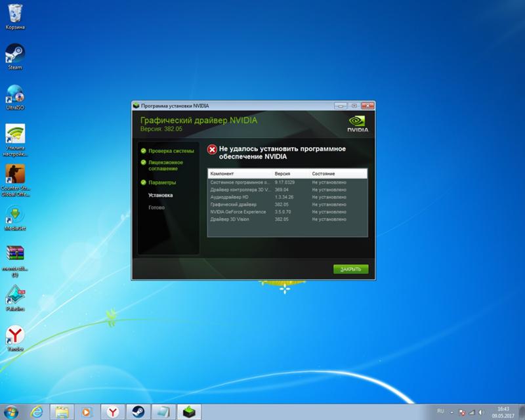Screen dimensions: 525x420
Task: Select the MediaGet desktop shortcut
Action: pyautogui.click(x=15, y=219)
